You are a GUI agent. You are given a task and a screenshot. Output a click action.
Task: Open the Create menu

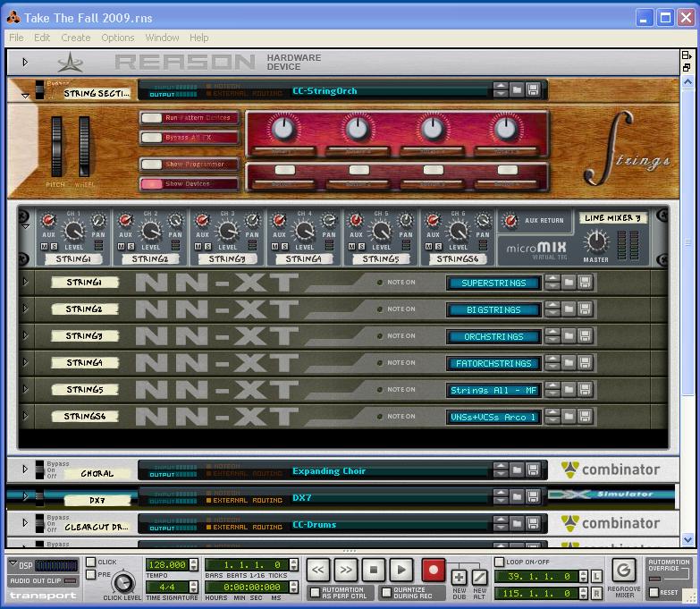[x=75, y=38]
